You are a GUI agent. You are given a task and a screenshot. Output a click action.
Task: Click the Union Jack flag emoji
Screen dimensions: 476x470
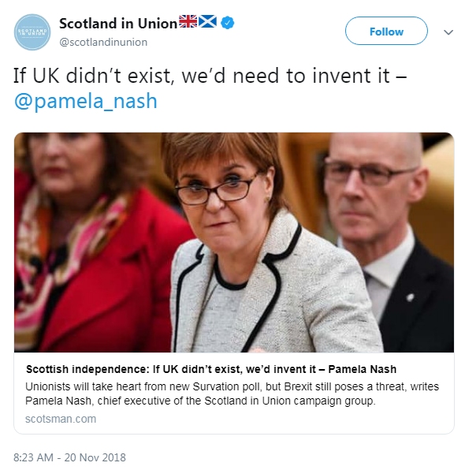click(188, 21)
